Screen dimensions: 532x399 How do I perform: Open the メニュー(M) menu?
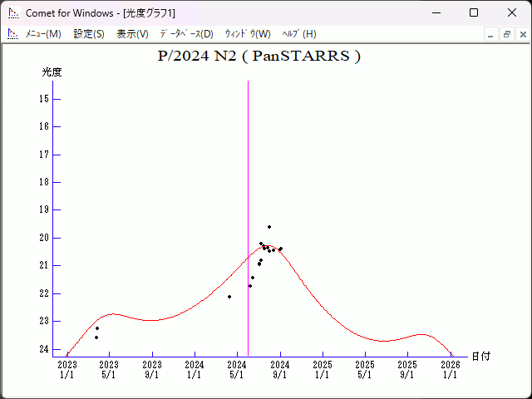pyautogui.click(x=43, y=34)
